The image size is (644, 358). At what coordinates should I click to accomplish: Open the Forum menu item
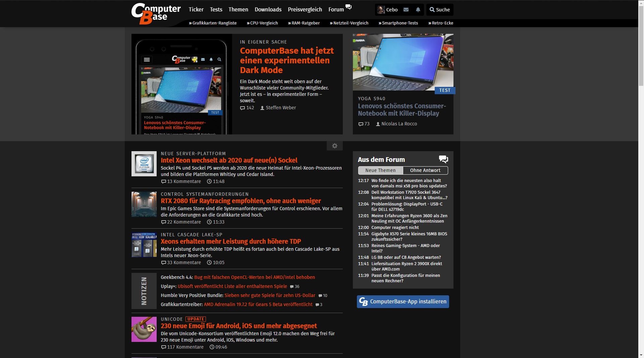tap(336, 9)
